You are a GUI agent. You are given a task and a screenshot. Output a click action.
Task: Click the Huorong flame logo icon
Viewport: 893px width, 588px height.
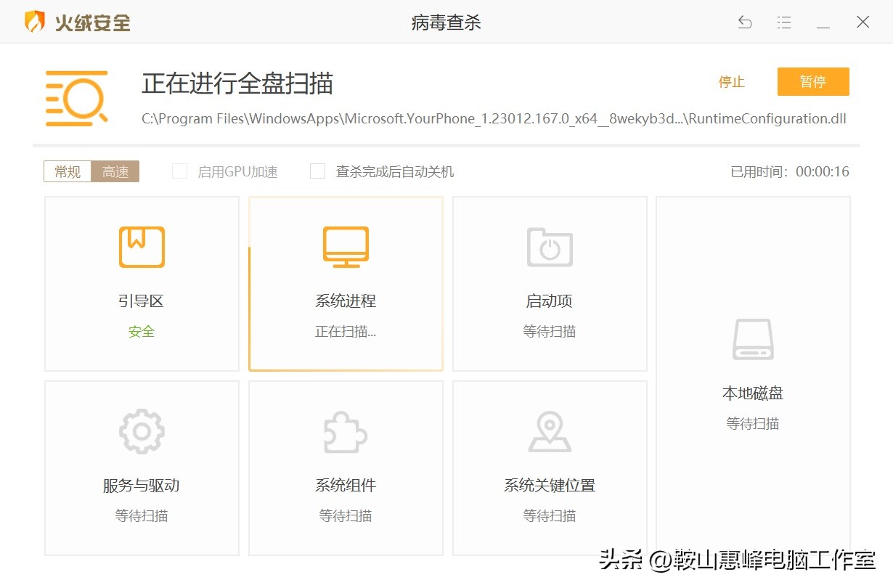point(34,22)
